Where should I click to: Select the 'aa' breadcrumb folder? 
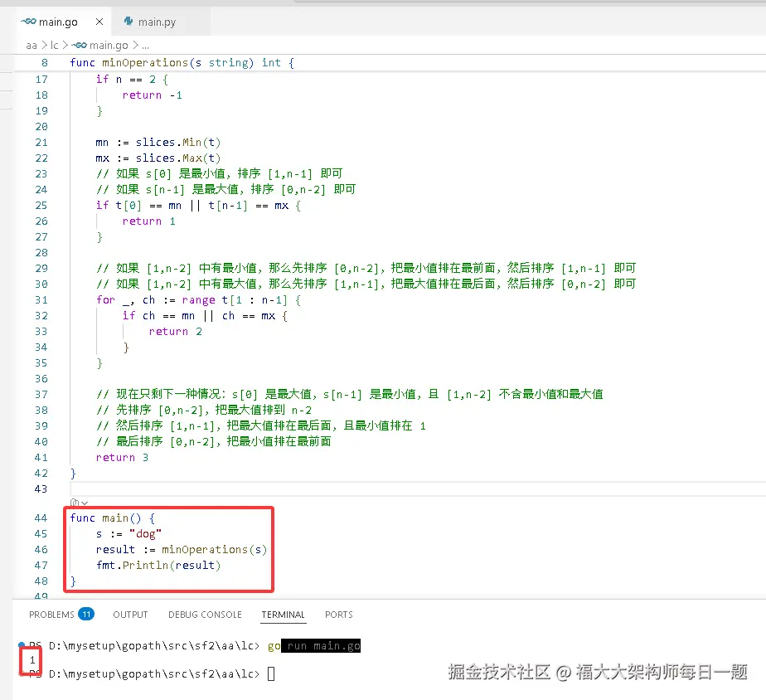coord(32,46)
